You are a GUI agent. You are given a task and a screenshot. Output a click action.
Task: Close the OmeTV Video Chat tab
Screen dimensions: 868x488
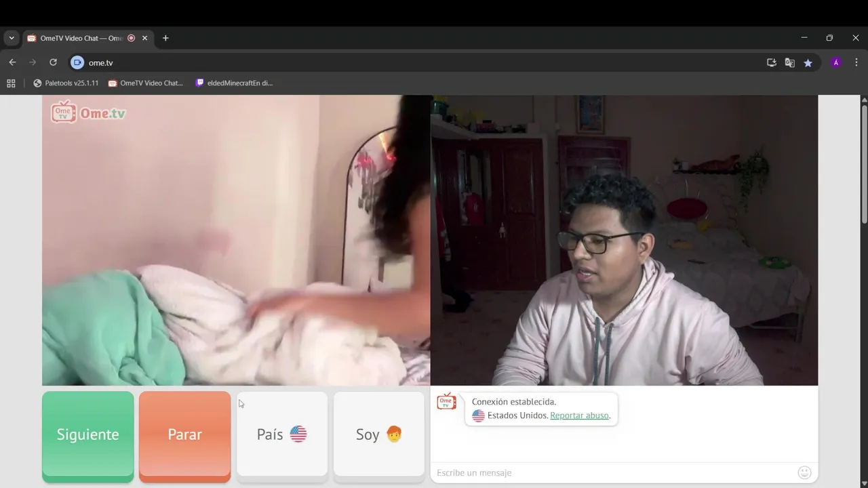pyautogui.click(x=144, y=38)
